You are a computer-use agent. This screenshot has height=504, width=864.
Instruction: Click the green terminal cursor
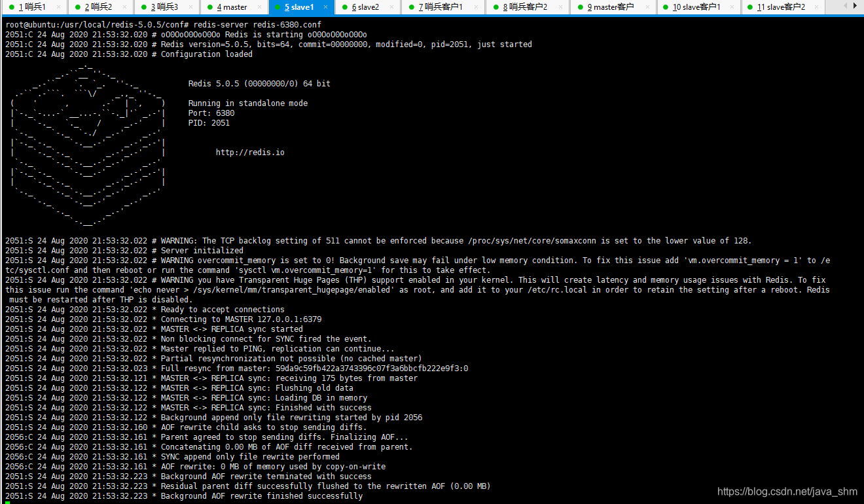tap(7, 502)
